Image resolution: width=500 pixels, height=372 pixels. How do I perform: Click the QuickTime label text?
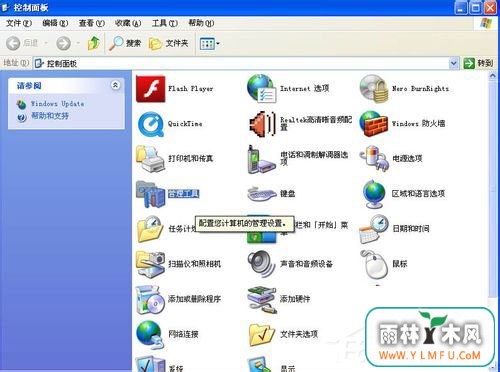185,124
